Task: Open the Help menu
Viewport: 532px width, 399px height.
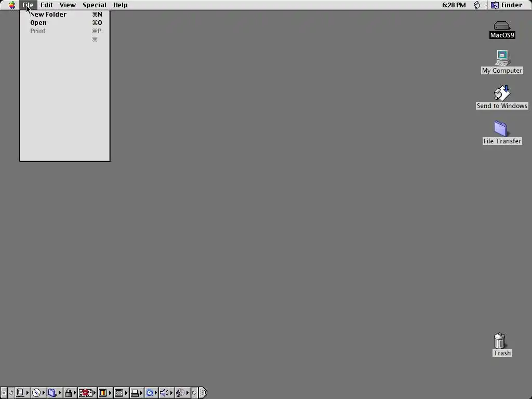Action: pyautogui.click(x=120, y=5)
